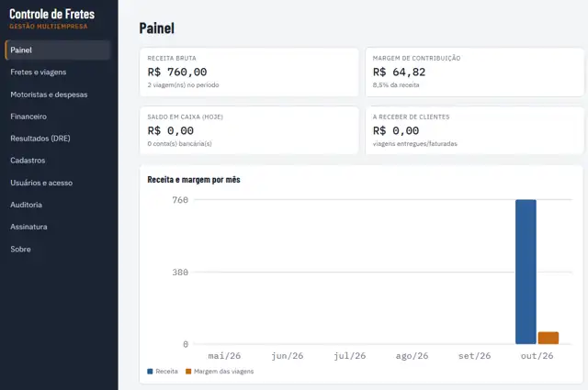Click Sobre in the sidebar

[20, 249]
